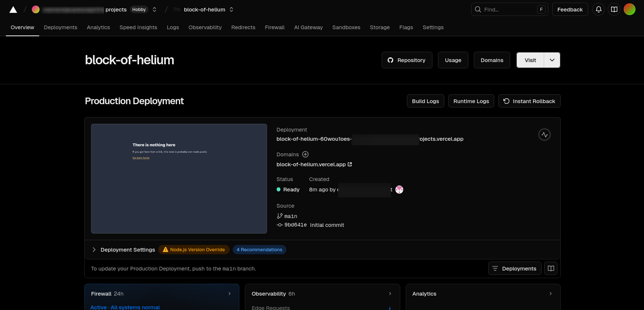Click the Usage button
This screenshot has width=644, height=310.
coord(453,60)
